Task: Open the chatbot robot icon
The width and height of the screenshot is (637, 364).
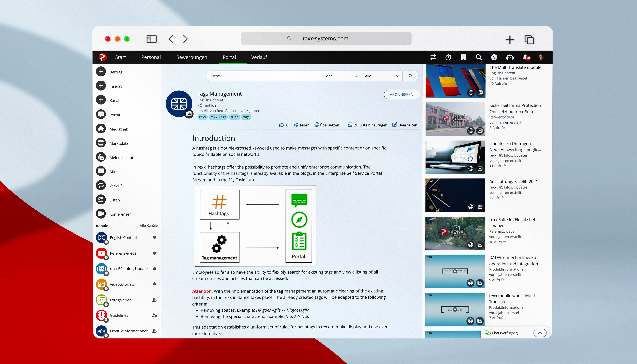Action: (x=509, y=58)
